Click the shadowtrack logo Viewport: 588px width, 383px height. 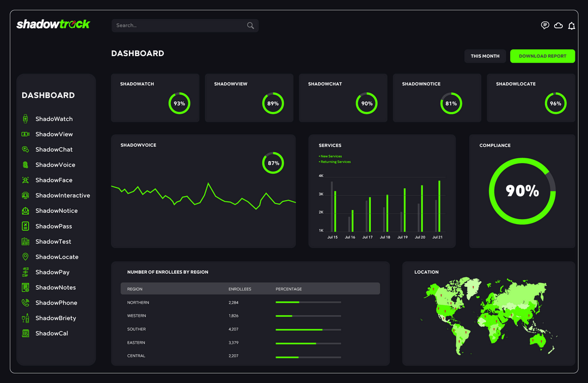coord(53,24)
